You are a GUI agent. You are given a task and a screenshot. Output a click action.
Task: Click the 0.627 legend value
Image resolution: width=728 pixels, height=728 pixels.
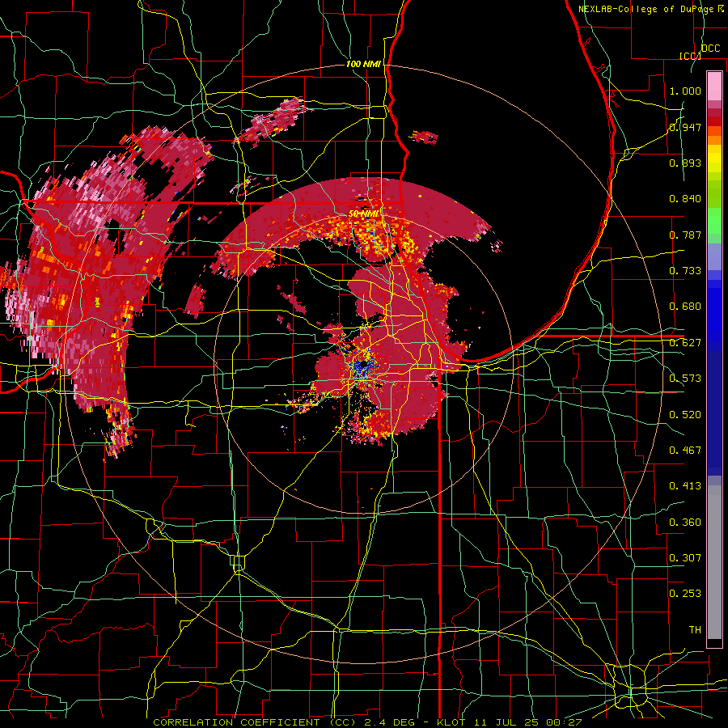[685, 342]
